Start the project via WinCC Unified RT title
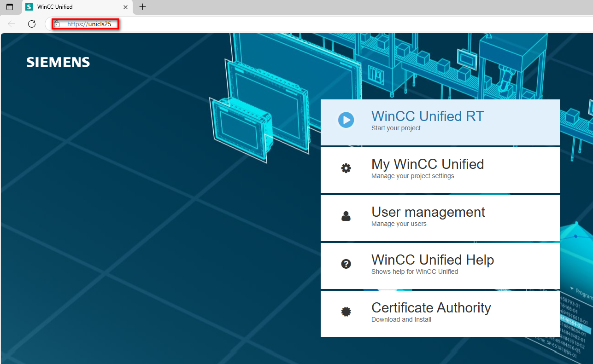Image resolution: width=593 pixels, height=364 pixels. tap(428, 116)
